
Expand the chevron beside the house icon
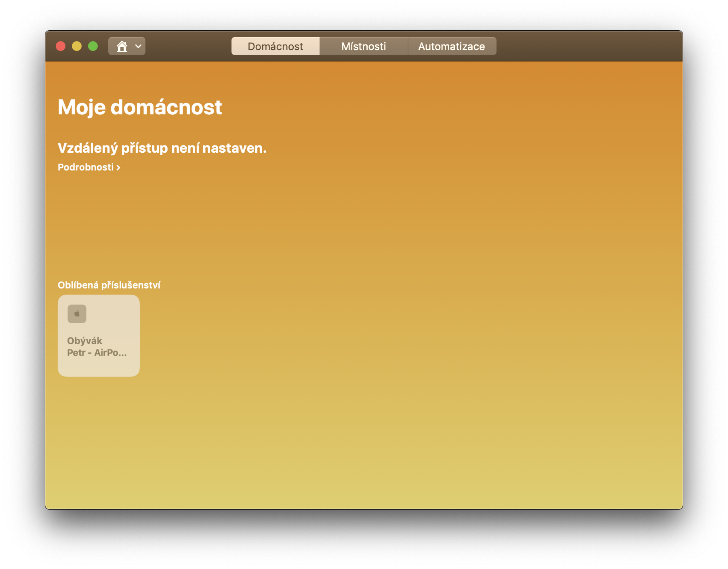tap(138, 46)
